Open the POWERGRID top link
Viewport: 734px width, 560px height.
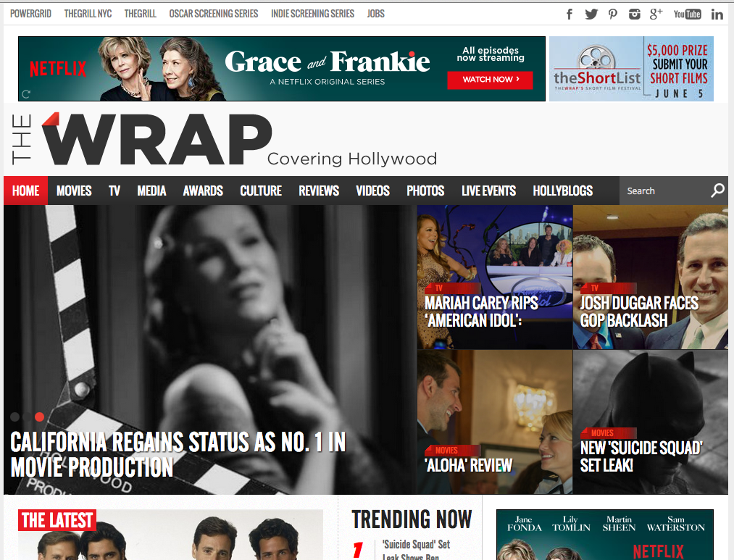31,14
